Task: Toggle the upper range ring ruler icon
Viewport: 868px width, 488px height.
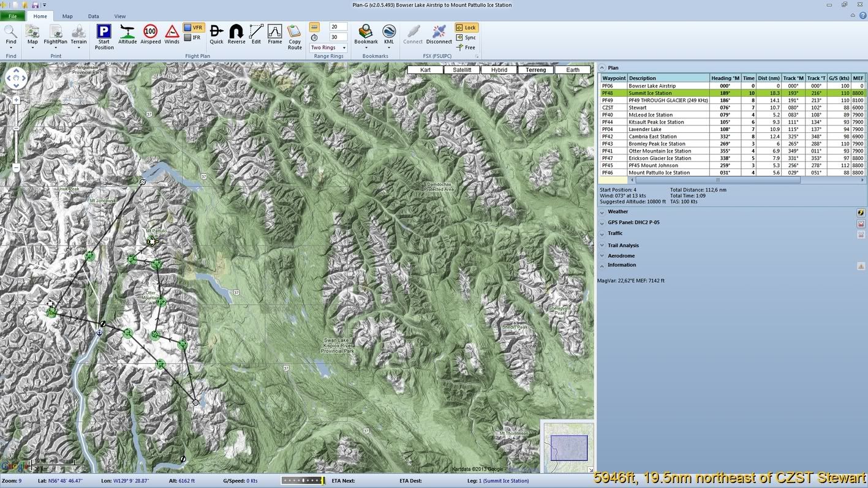Action: pos(314,27)
